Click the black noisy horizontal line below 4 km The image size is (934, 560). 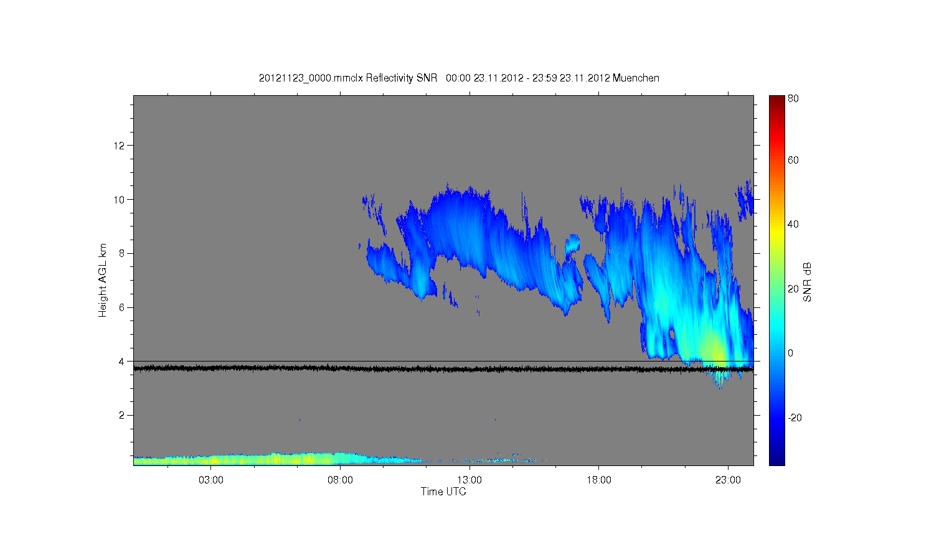[x=443, y=368]
